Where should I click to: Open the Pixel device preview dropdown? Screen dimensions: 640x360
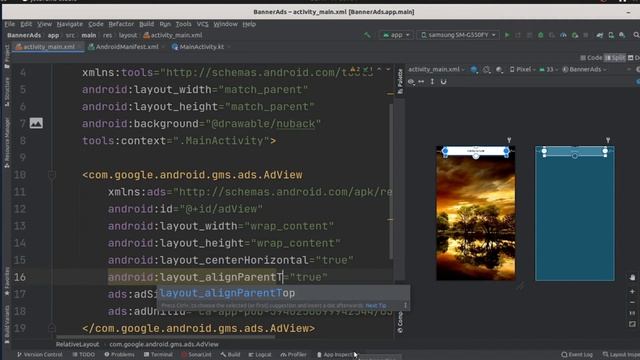coord(522,70)
